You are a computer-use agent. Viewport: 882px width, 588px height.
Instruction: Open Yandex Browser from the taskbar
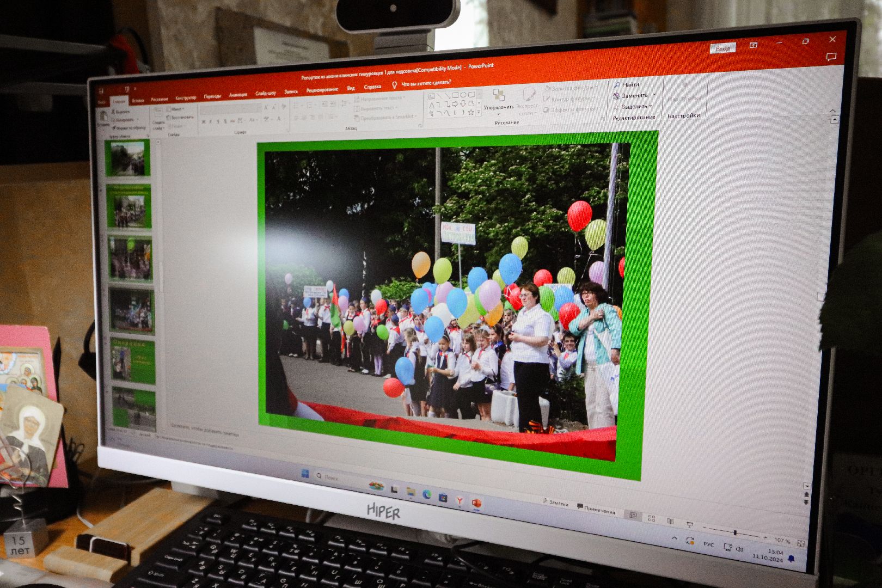460,501
